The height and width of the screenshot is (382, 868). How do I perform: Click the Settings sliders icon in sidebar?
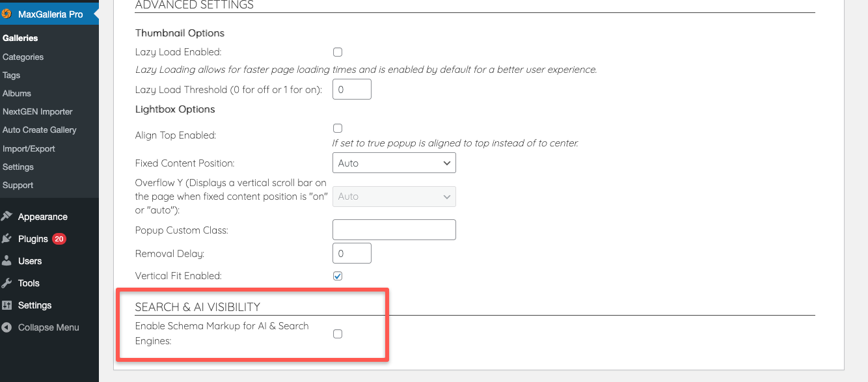(7, 305)
